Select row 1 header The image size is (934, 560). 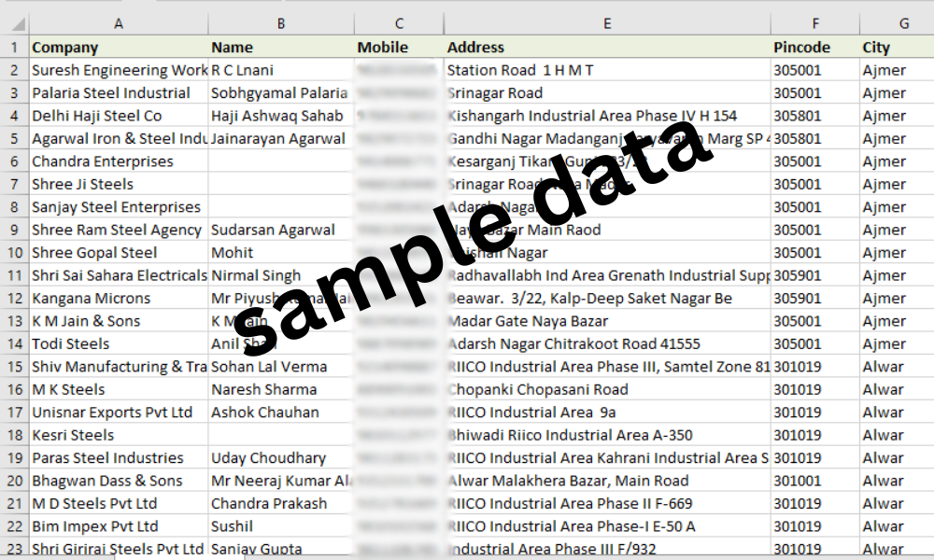[x=14, y=47]
